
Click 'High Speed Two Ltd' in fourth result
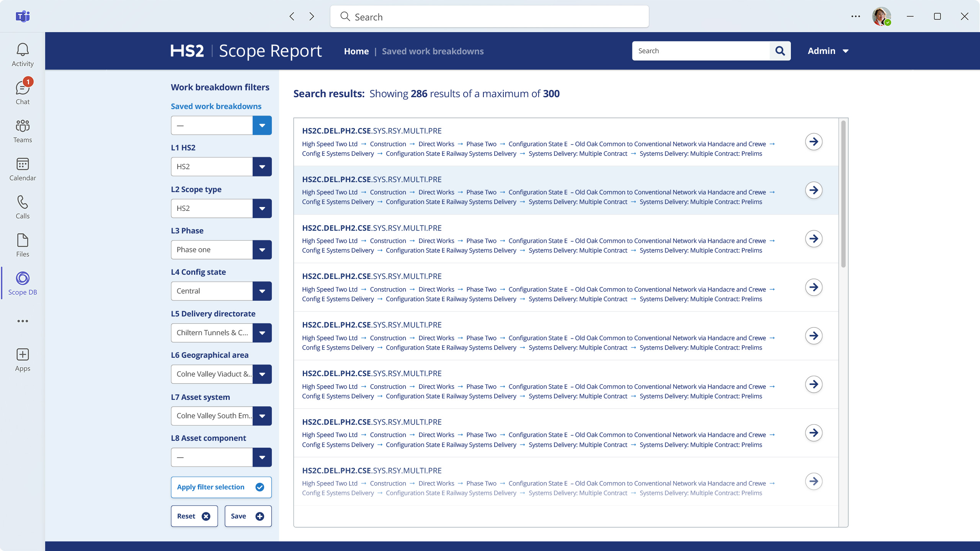pyautogui.click(x=330, y=289)
